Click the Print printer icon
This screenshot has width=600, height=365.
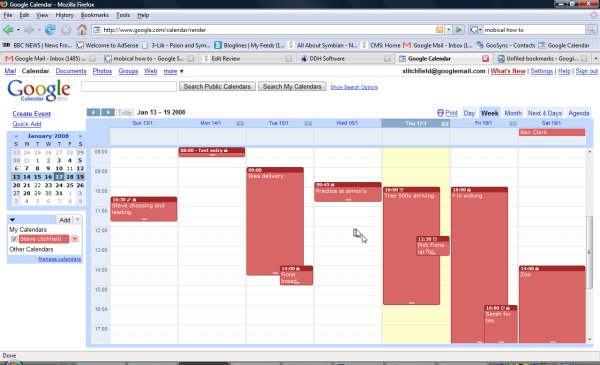(440, 113)
